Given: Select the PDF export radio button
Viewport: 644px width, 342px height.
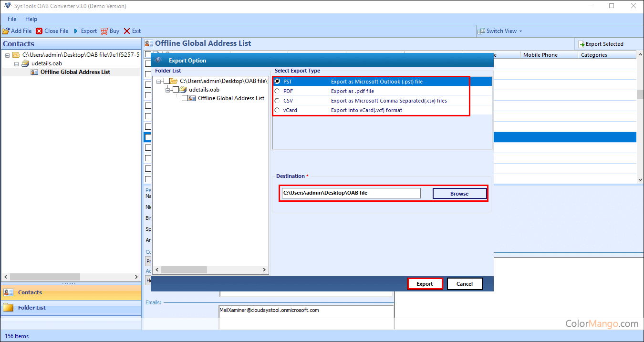Looking at the screenshot, I should (x=277, y=91).
